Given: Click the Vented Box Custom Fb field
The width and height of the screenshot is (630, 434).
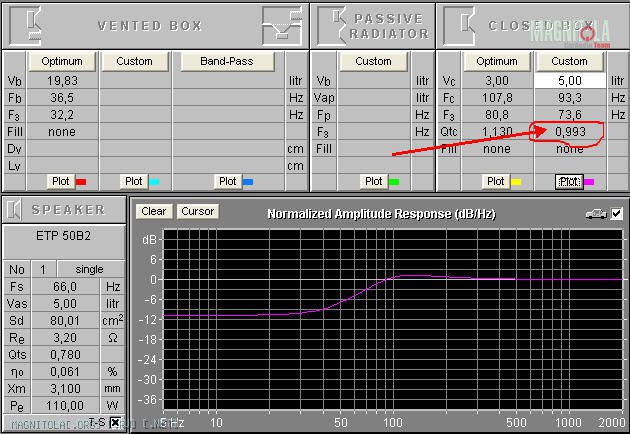Looking at the screenshot, I should (135, 98).
